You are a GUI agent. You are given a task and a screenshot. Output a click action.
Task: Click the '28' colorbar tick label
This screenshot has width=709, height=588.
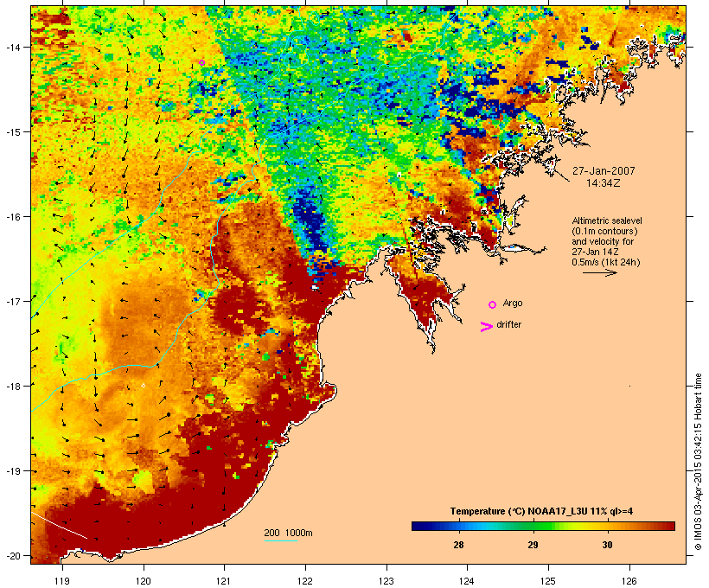458,545
